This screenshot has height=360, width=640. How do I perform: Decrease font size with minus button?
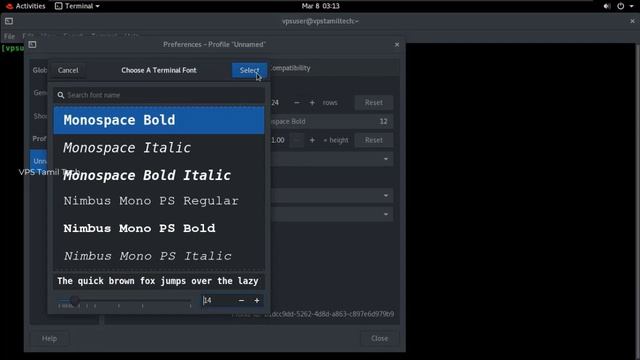241,300
